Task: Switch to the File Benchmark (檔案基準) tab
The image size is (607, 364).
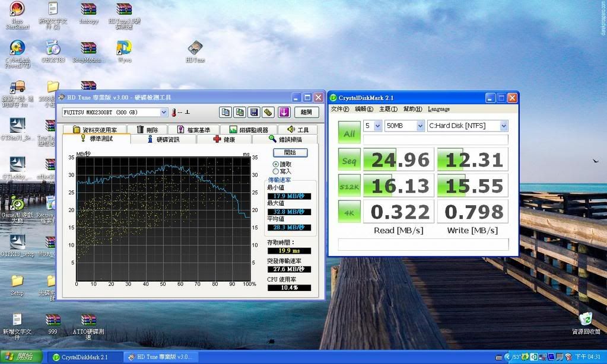Action: tap(193, 130)
